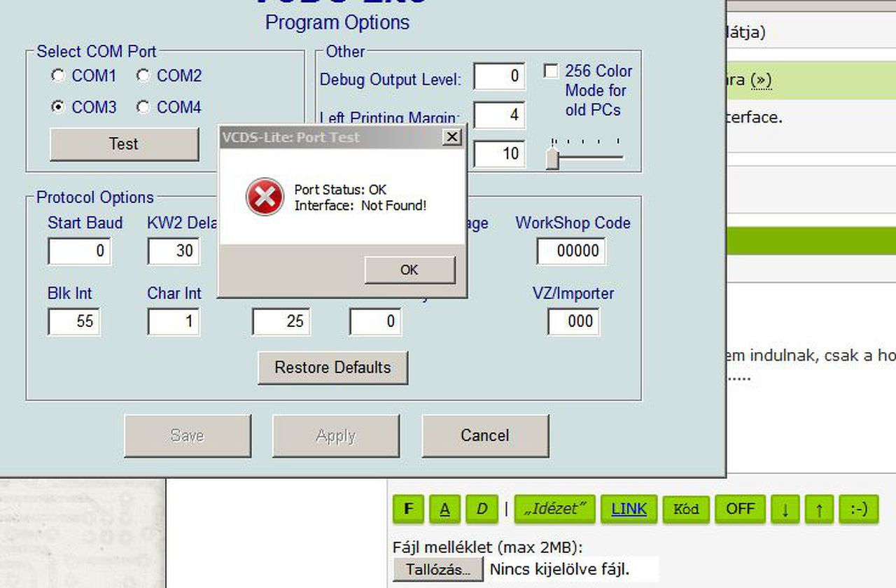The width and height of the screenshot is (896, 588).
Task: Focus the Blk Int input field
Action: pyautogui.click(x=74, y=321)
